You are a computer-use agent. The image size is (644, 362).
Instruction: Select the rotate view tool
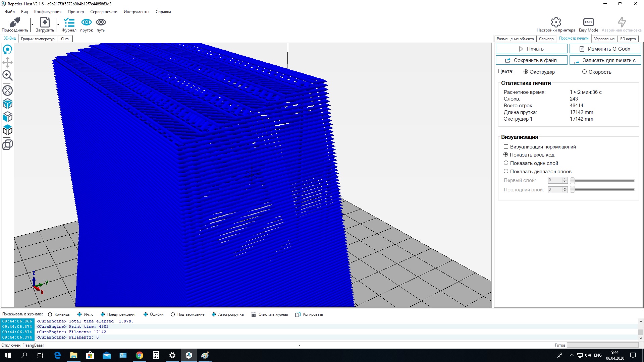coord(7,50)
